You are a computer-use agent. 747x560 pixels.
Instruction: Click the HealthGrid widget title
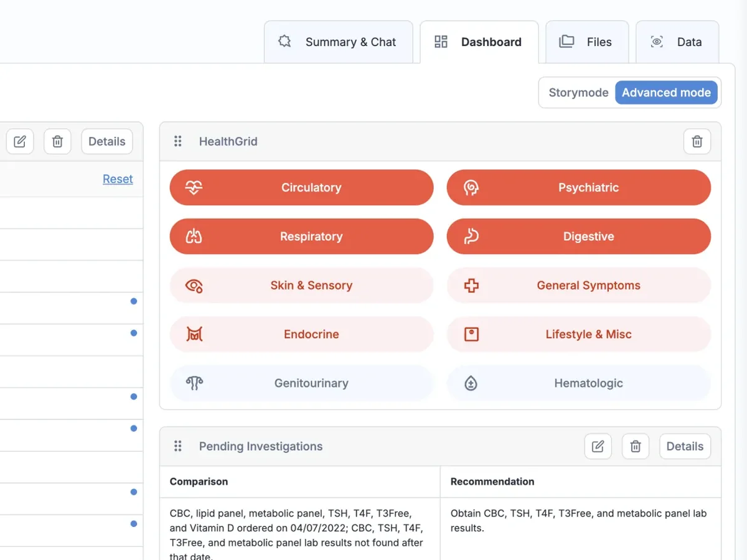(228, 141)
